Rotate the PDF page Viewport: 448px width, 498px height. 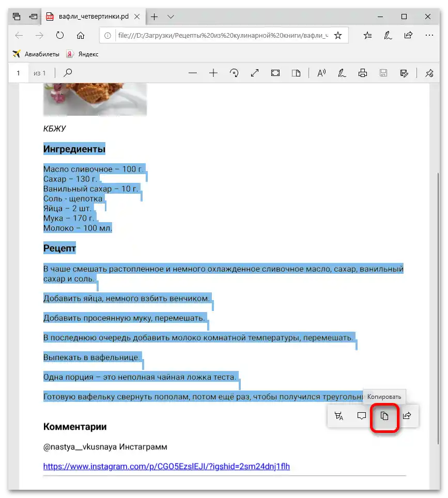coord(234,72)
